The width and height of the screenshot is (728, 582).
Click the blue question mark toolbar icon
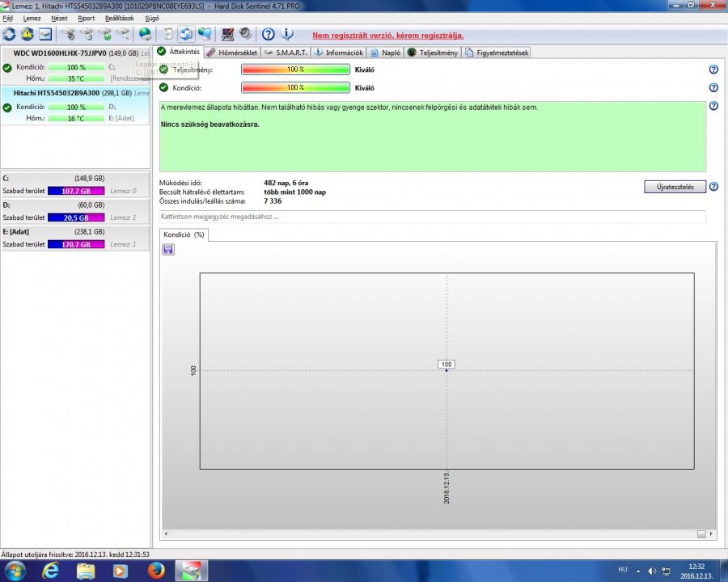tap(268, 34)
